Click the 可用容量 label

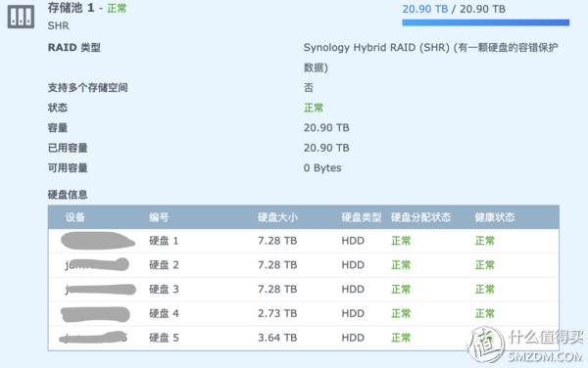[68, 167]
